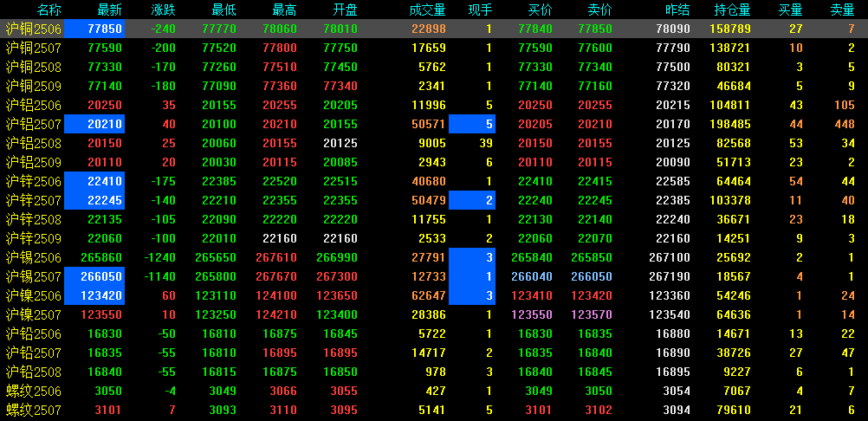Select the 沪铝2509 contract name
The width and height of the screenshot is (868, 421).
(33, 162)
